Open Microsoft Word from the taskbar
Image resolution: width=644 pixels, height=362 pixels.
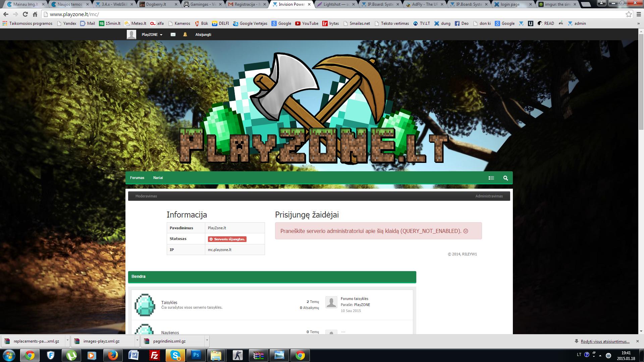[133, 355]
